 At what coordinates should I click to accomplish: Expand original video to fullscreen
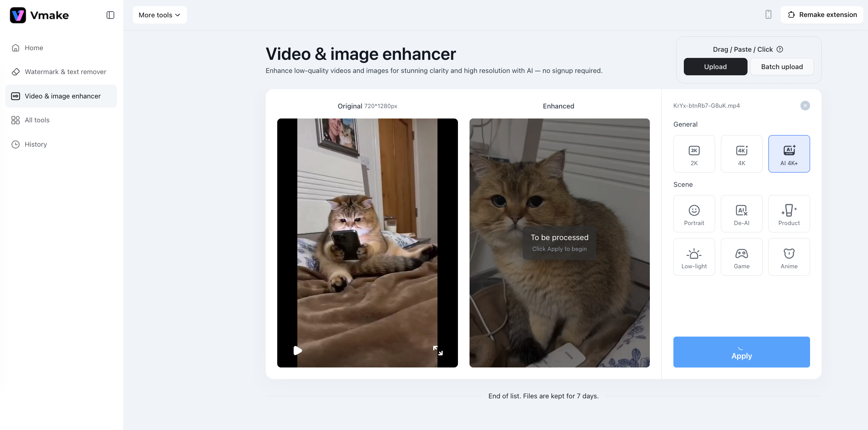(438, 350)
